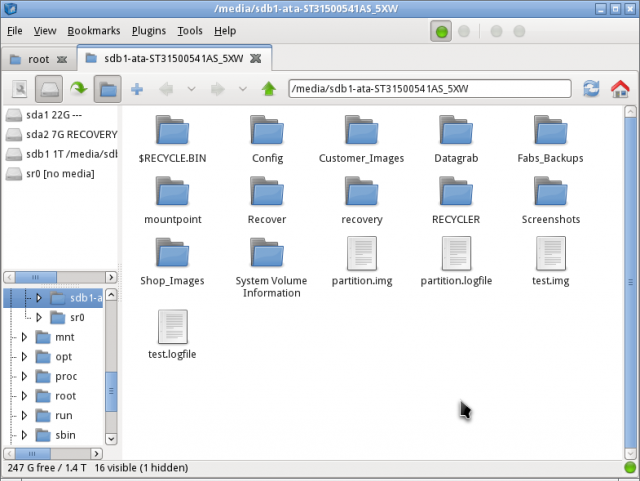This screenshot has height=481, width=640.
Task: Click the blue plus new tab icon
Action: tap(137, 89)
